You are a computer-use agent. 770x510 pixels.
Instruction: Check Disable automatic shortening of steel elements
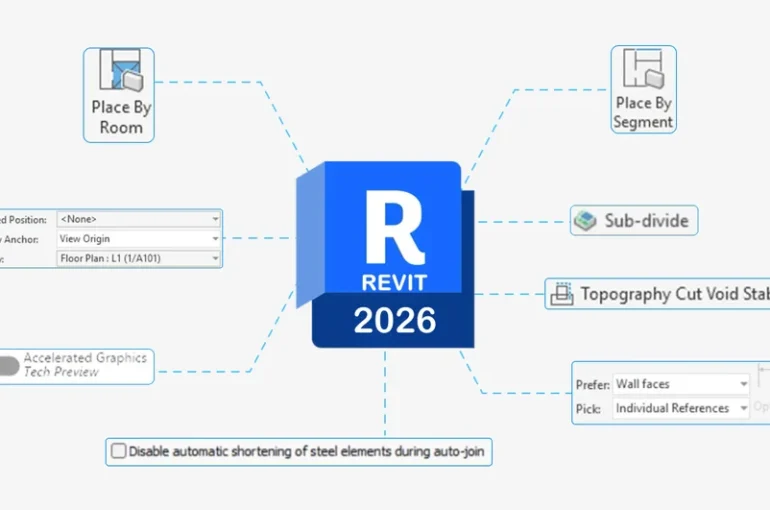click(x=118, y=451)
